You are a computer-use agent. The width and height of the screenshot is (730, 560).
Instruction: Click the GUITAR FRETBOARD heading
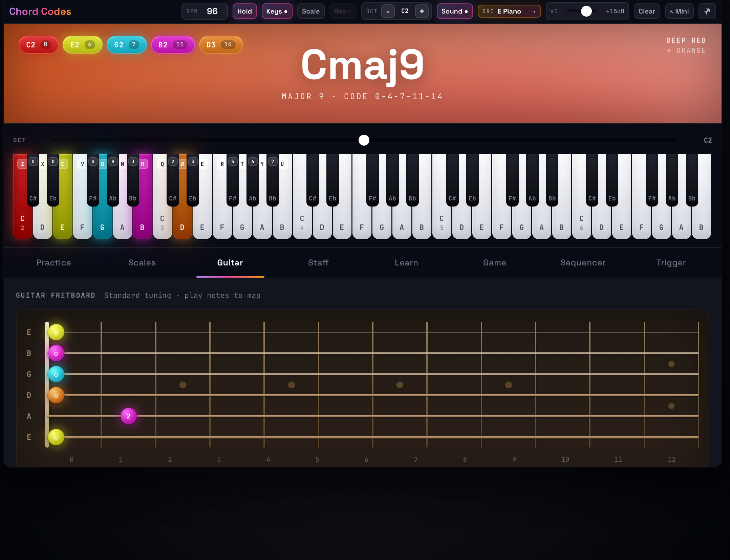click(56, 295)
